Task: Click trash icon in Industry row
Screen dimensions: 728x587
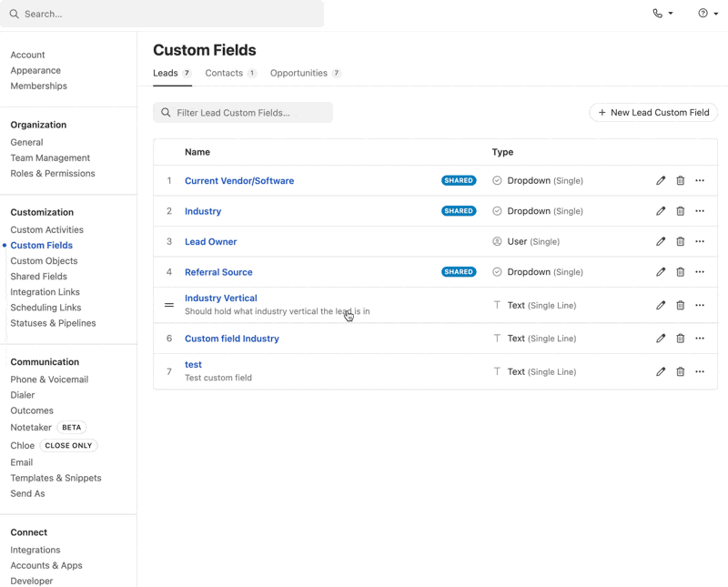Action: (680, 211)
